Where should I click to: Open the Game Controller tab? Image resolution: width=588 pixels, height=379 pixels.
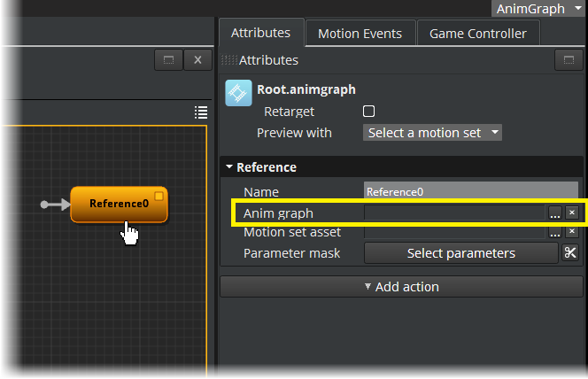click(x=477, y=34)
